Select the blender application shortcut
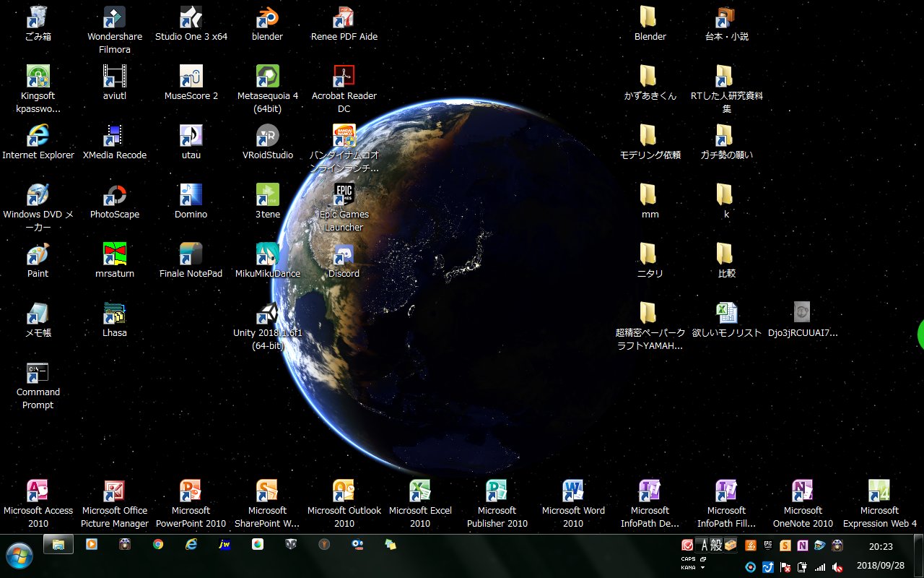924x578 pixels. 268,23
